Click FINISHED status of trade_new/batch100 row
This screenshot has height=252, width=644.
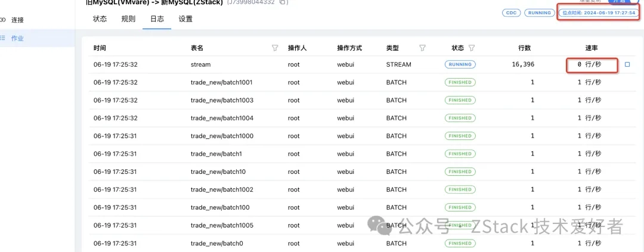pos(460,207)
